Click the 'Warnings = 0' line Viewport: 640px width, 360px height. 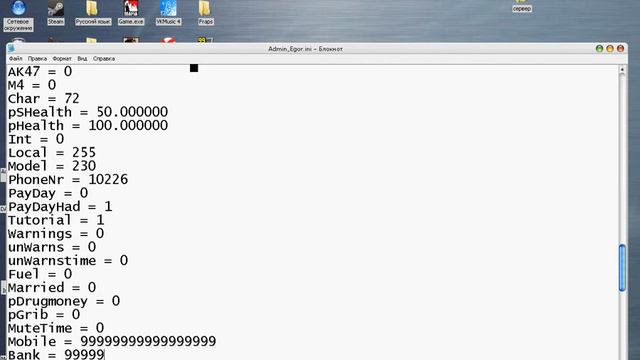[56, 233]
